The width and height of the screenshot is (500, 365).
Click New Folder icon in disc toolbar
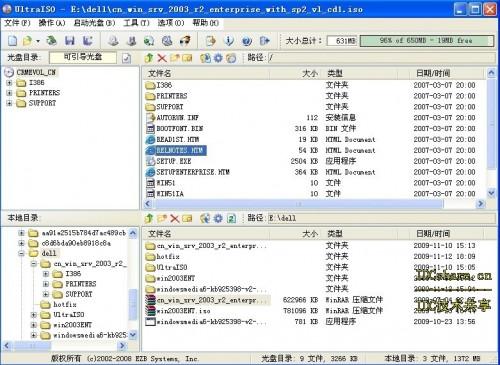[175, 58]
